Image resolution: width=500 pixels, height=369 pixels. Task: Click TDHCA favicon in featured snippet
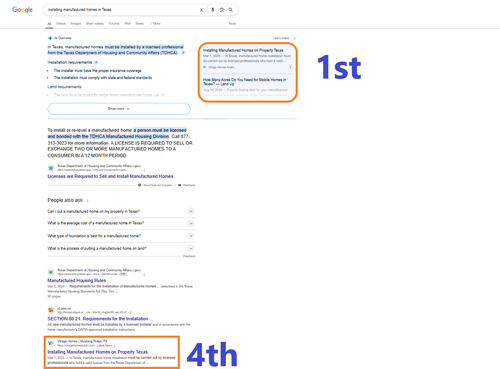(51, 168)
